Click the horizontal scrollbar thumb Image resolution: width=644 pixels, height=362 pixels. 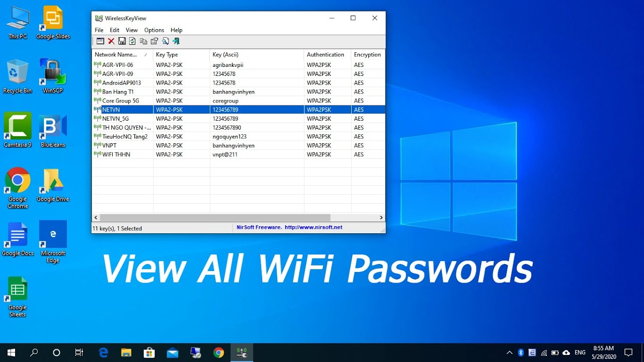pyautogui.click(x=215, y=218)
